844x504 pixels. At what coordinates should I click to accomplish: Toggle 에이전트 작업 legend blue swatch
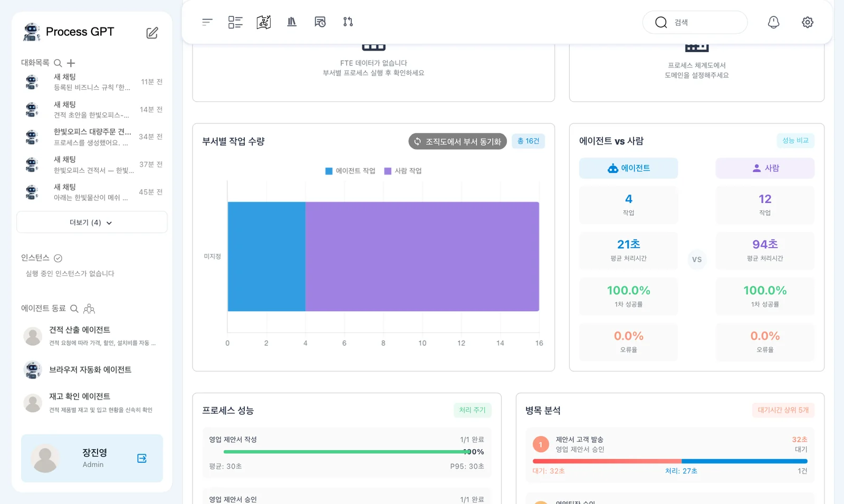point(329,171)
